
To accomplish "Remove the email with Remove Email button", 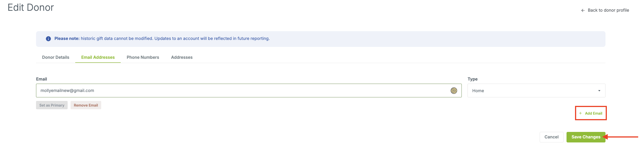I will [86, 105].
